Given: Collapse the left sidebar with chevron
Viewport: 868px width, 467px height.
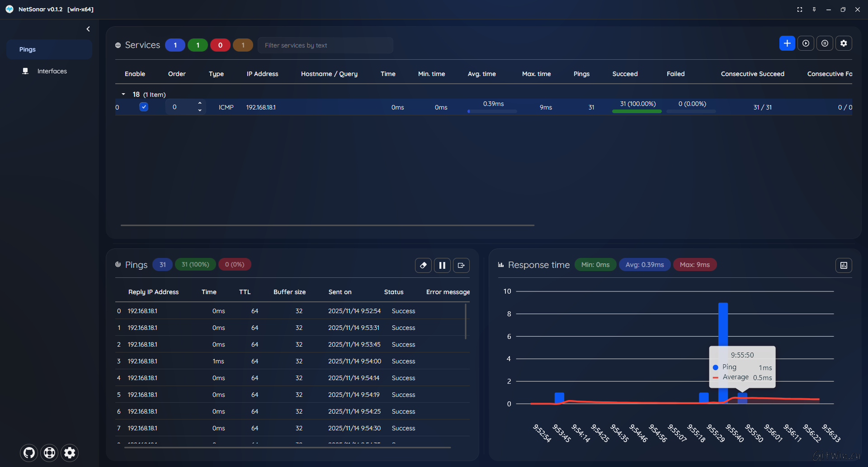Looking at the screenshot, I should click(x=88, y=29).
